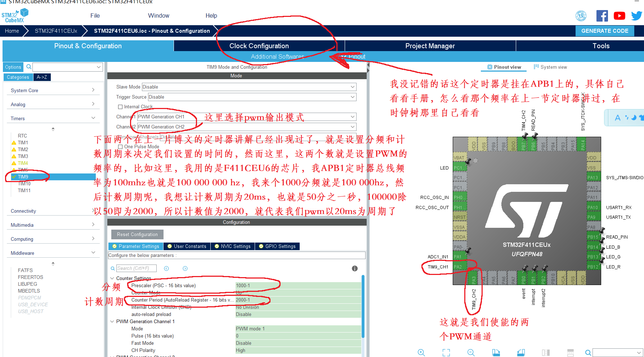Open the Window menu
The width and height of the screenshot is (644, 357).
pyautogui.click(x=158, y=15)
